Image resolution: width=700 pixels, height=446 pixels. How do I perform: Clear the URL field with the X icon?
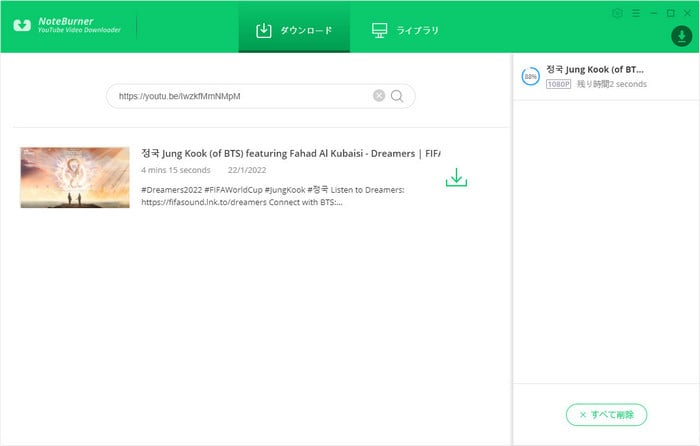(x=379, y=96)
